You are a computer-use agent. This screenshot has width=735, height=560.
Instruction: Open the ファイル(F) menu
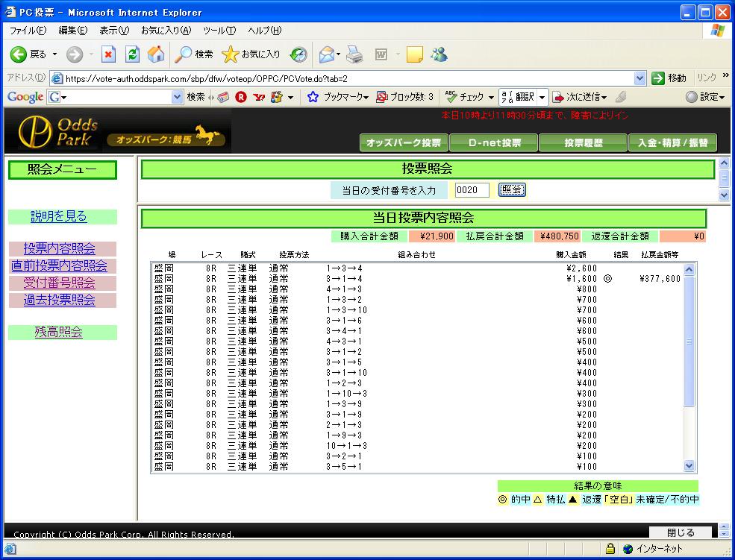28,31
